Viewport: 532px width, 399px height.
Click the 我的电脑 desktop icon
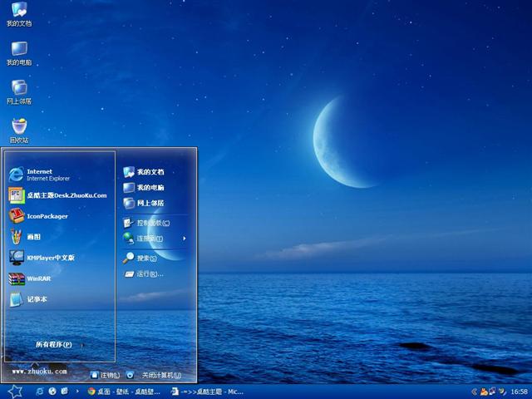18,52
